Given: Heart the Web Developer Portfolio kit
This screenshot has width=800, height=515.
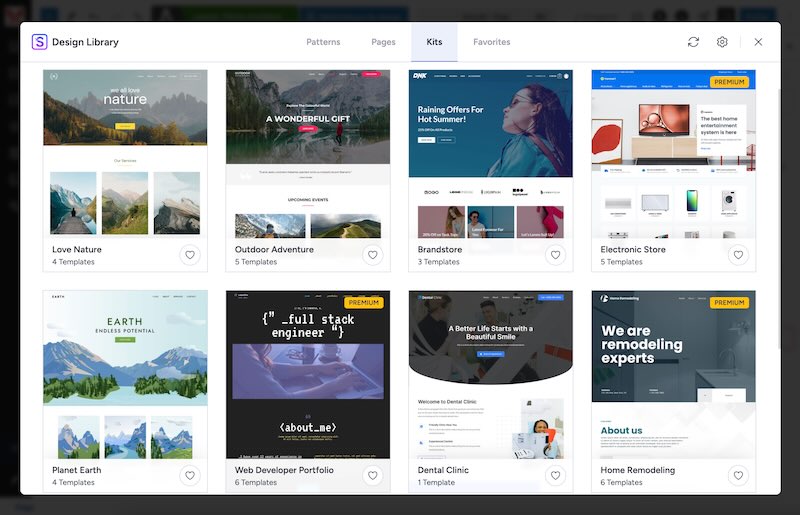Looking at the screenshot, I should (x=373, y=476).
